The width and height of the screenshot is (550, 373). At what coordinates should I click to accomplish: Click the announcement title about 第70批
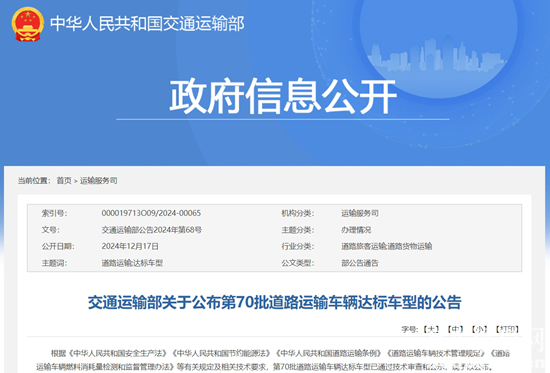(274, 302)
